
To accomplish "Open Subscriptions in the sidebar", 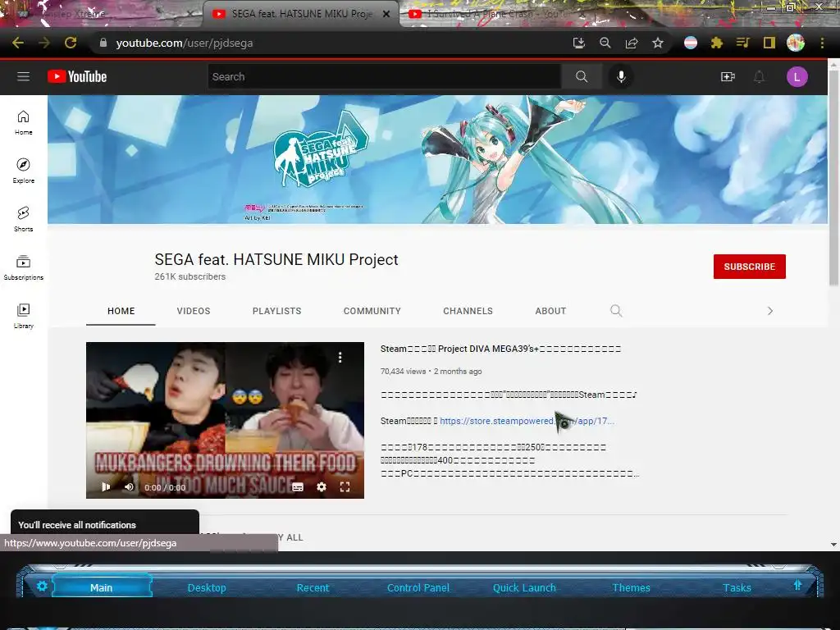I will click(24, 267).
